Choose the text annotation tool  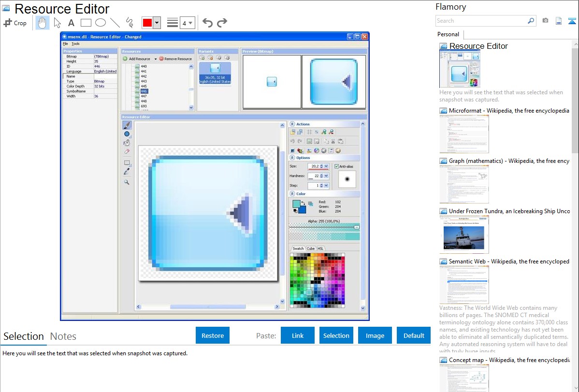[71, 23]
